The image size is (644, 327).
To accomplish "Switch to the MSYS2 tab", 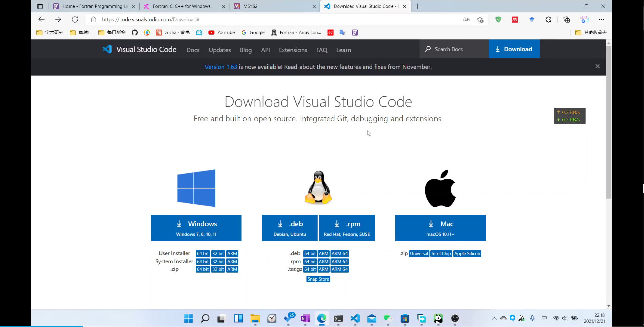I will click(275, 6).
